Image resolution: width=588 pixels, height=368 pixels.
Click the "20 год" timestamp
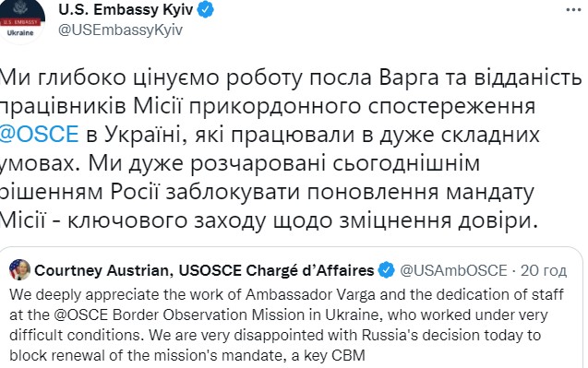point(544,270)
